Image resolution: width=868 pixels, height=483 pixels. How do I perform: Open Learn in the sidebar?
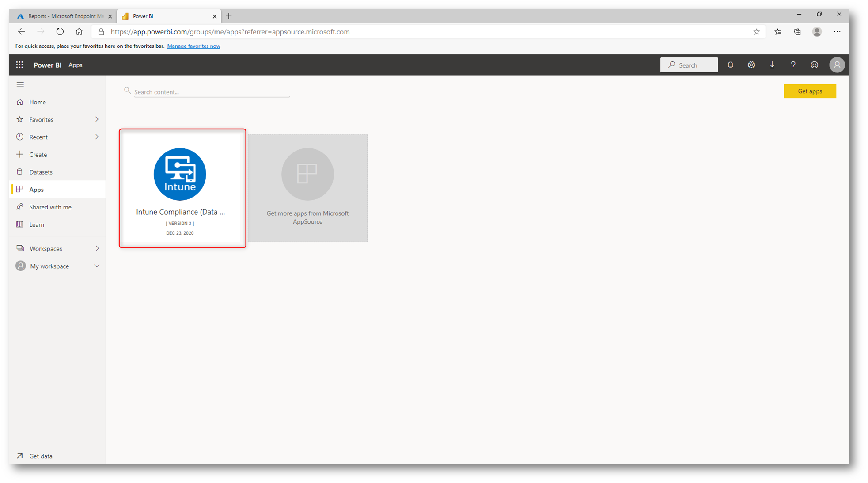click(x=57, y=224)
